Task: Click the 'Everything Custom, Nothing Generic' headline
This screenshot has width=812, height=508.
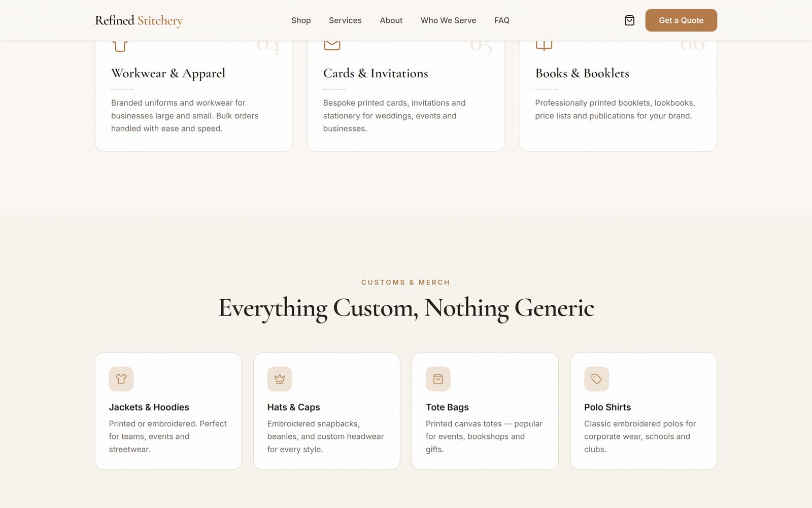Action: (406, 308)
